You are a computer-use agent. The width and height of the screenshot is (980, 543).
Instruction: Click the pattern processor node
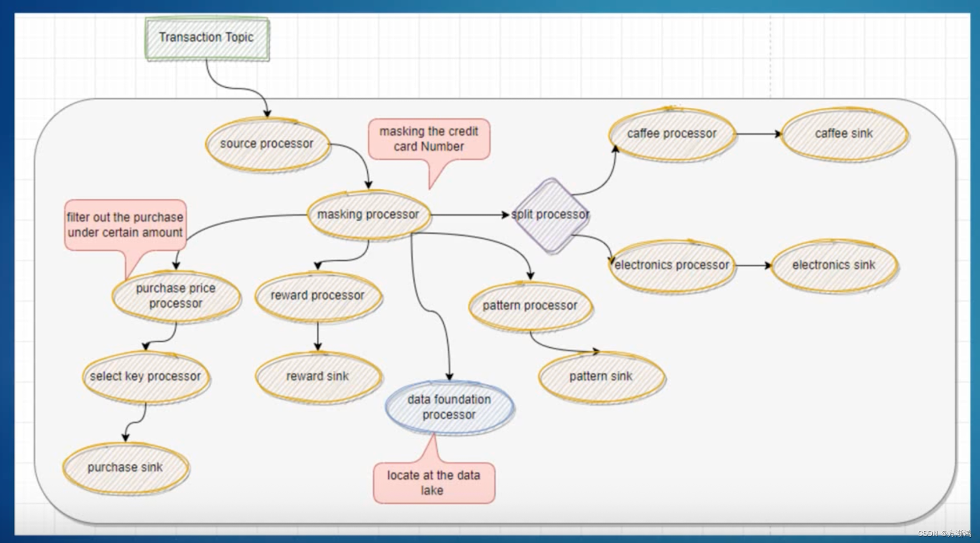tap(530, 306)
